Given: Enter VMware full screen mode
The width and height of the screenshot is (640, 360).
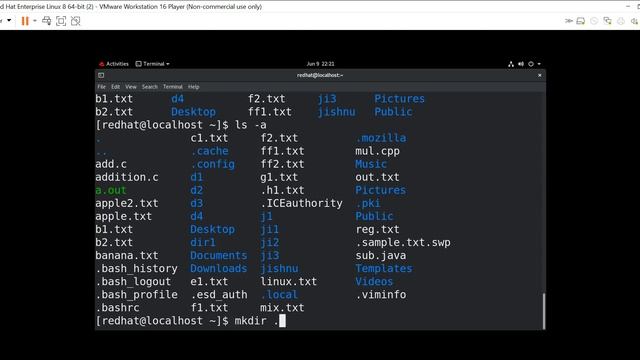Looking at the screenshot, I should (x=61, y=21).
